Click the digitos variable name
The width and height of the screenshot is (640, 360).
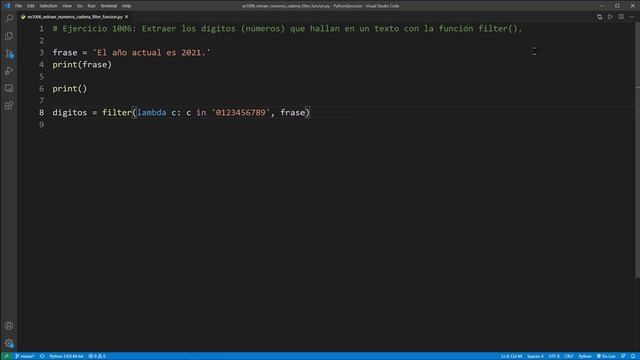69,113
